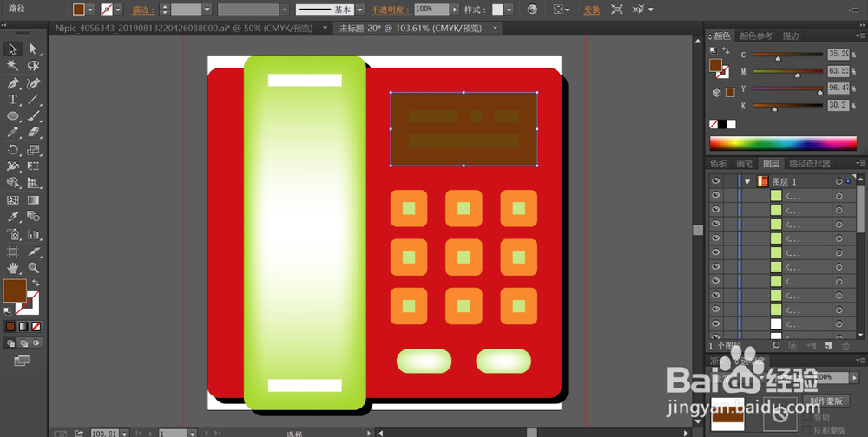The width and height of the screenshot is (868, 437).
Task: Click the color spectrum bar in Color panel
Action: pos(783,143)
